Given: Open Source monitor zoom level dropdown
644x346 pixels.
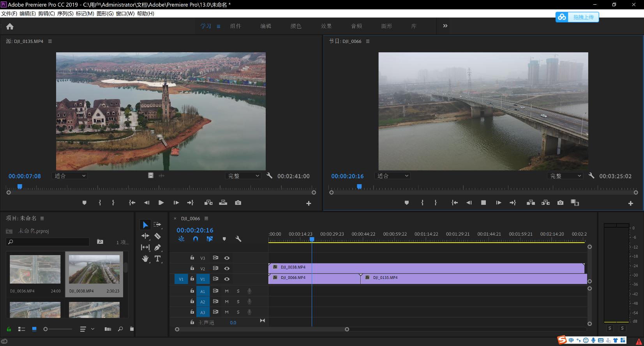Looking at the screenshot, I should tap(70, 176).
